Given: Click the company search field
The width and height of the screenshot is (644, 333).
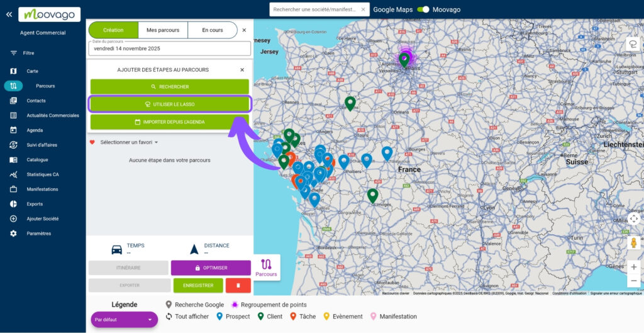Looking at the screenshot, I should point(314,9).
